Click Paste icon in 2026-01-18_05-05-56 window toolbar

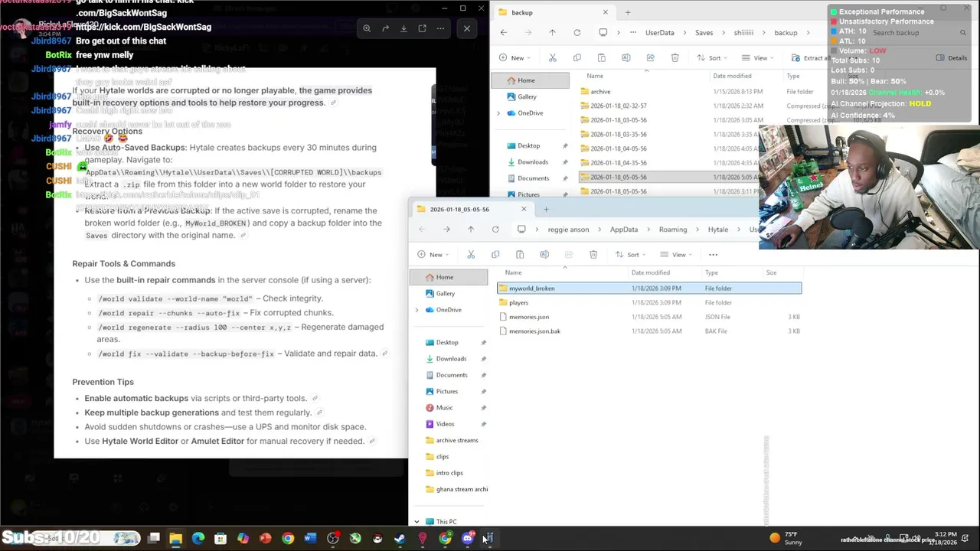pyautogui.click(x=520, y=254)
